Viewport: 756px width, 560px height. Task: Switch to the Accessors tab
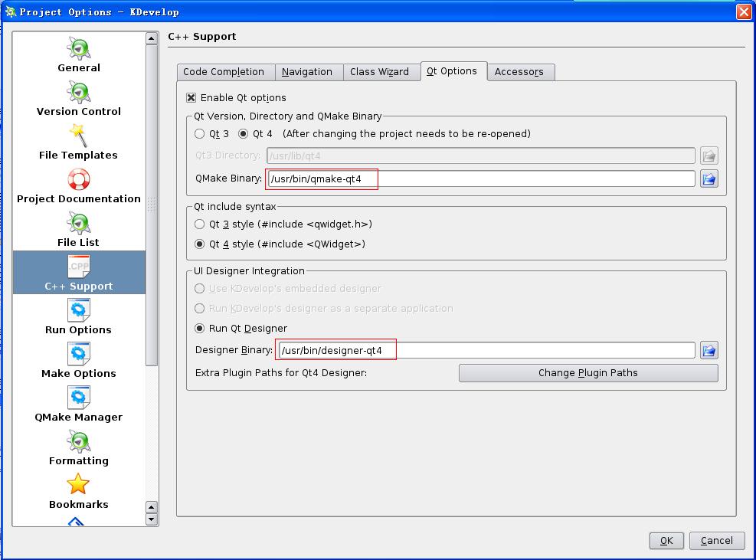click(521, 72)
